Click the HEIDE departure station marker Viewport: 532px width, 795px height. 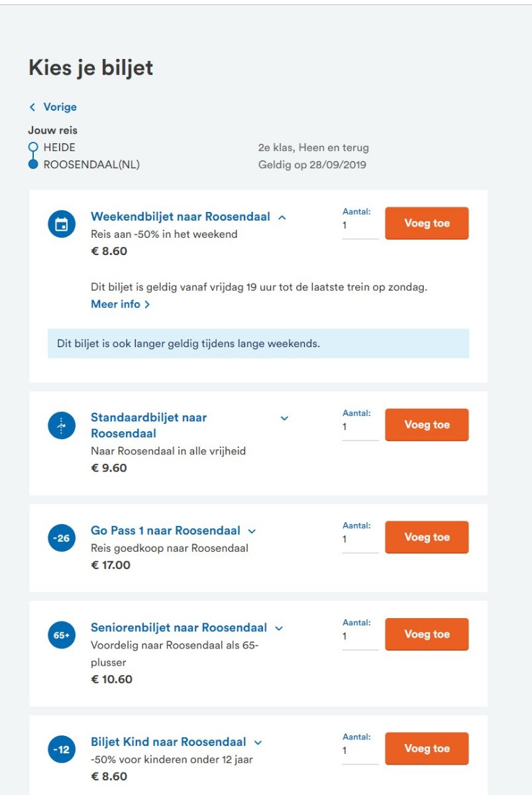33,148
